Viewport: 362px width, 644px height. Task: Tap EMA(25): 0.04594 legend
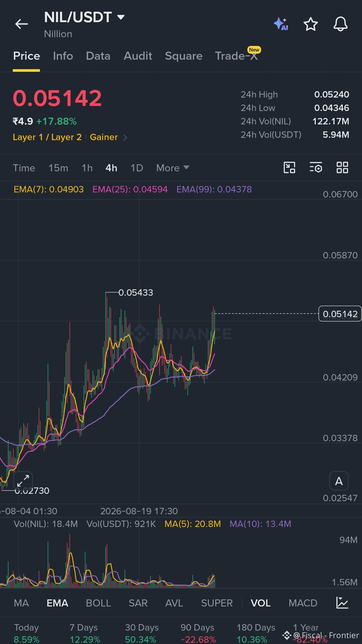pos(130,189)
